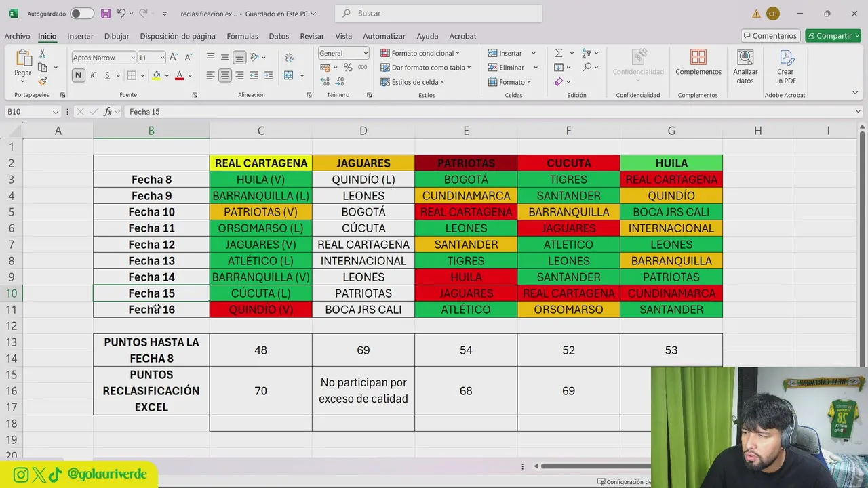Toggle top vertical alignment
Viewport: 868px width, 488px height.
(x=211, y=58)
